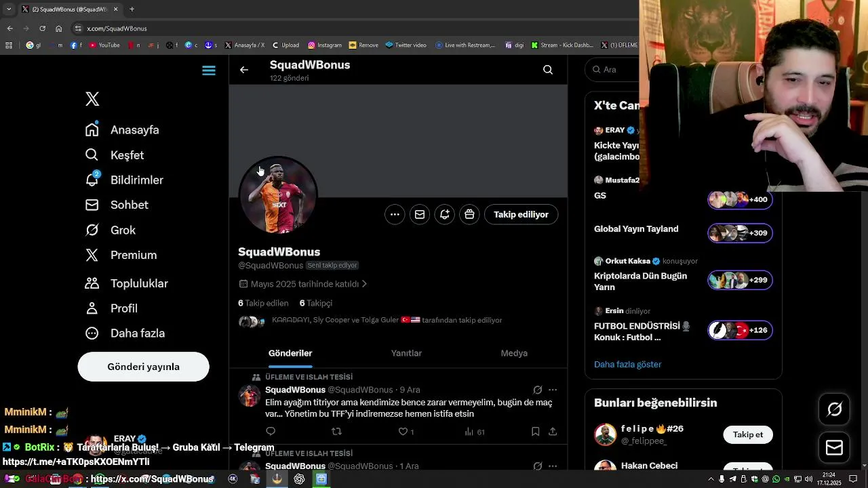Open Live with Restream bookmark

(465, 45)
